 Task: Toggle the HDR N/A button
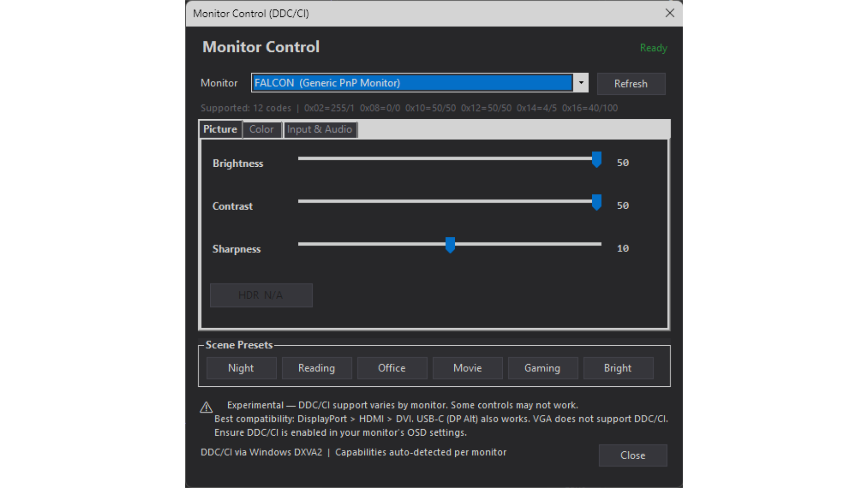261,295
